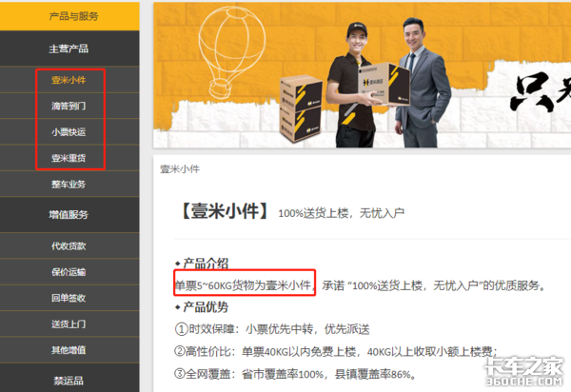
Task: Open the 整车业务 page
Action: coord(69,185)
